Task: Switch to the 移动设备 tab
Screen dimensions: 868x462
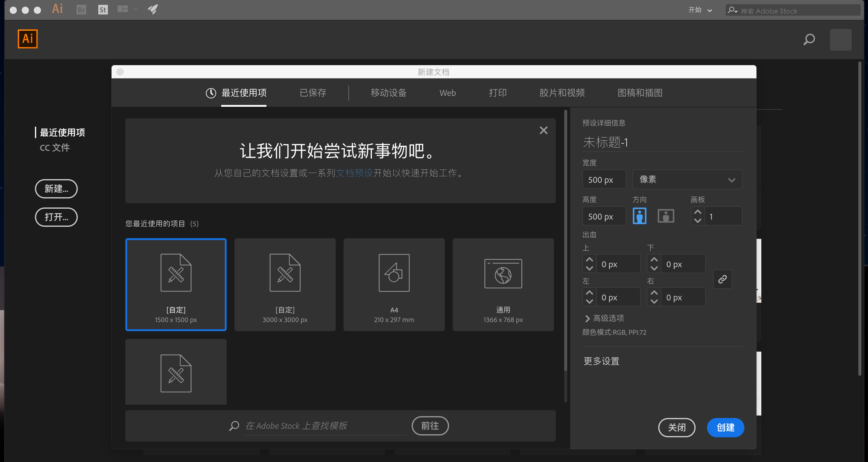Action: pos(388,93)
